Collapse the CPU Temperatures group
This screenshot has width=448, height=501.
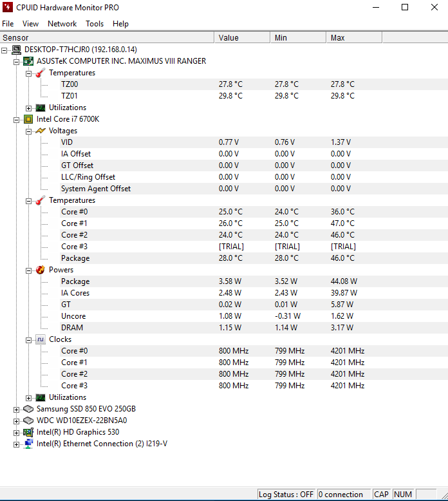tap(28, 201)
